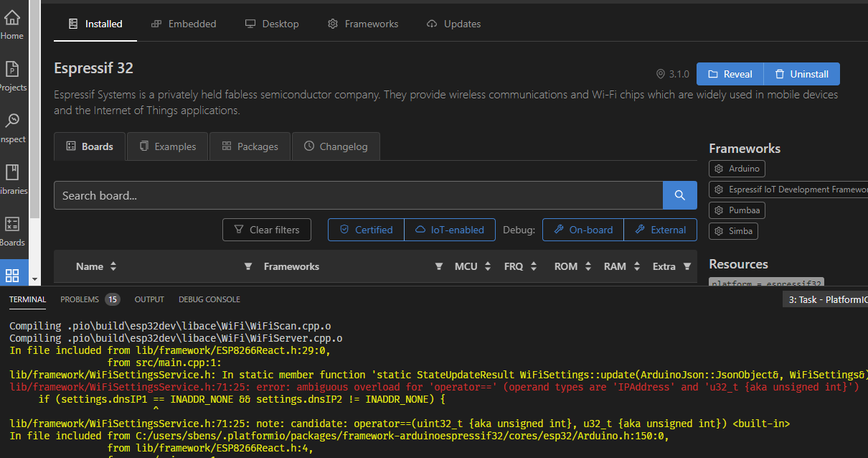Viewport: 868px width, 458px height.
Task: Open the Arduino framework tag
Action: [737, 169]
